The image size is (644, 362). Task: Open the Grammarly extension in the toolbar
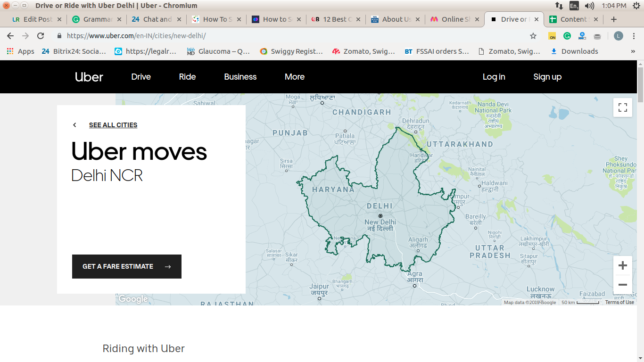(567, 36)
